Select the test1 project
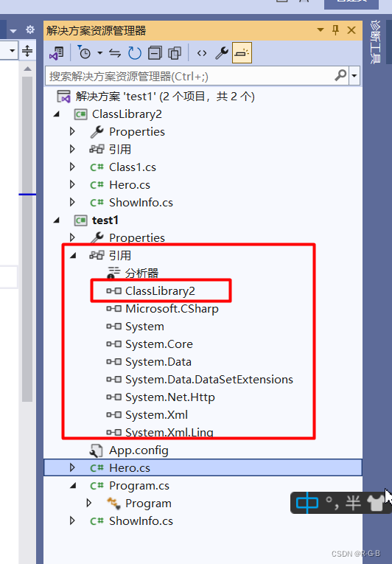 105,220
